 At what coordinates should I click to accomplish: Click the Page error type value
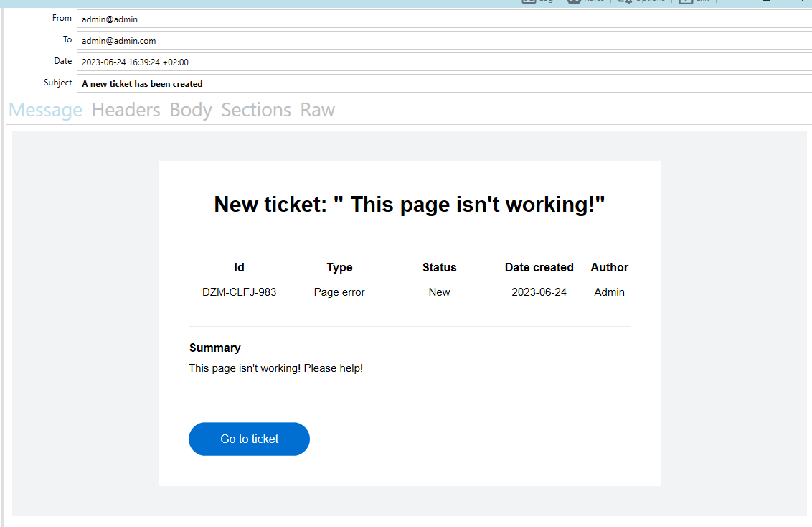click(x=339, y=292)
